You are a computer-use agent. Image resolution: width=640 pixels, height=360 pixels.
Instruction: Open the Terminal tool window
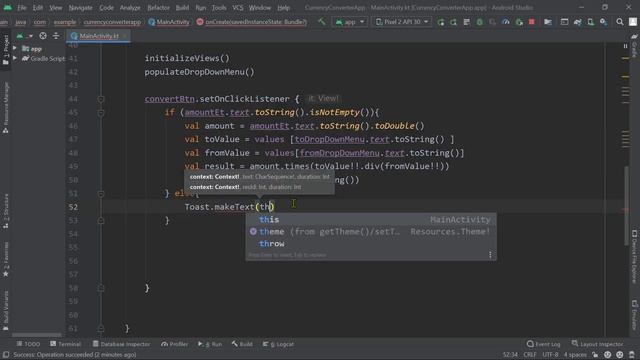[x=65, y=344]
